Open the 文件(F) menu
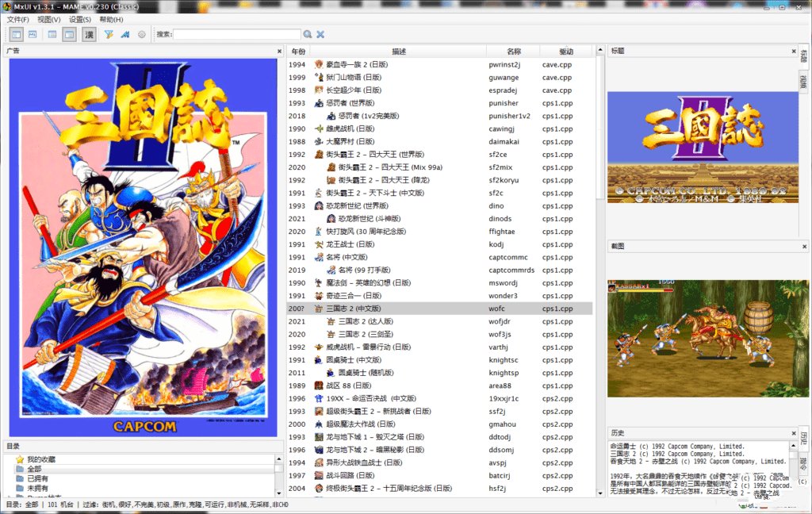The height and width of the screenshot is (514, 812). 18,19
